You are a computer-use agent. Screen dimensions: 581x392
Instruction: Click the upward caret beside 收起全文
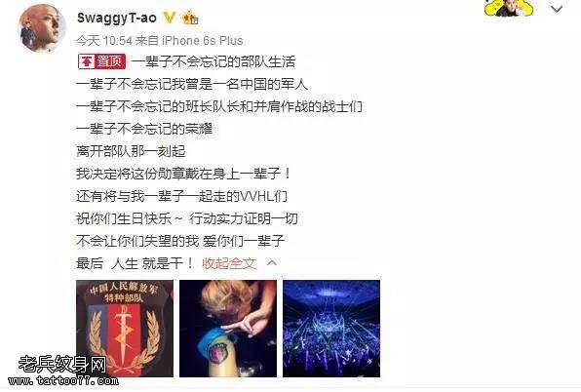[x=272, y=263]
